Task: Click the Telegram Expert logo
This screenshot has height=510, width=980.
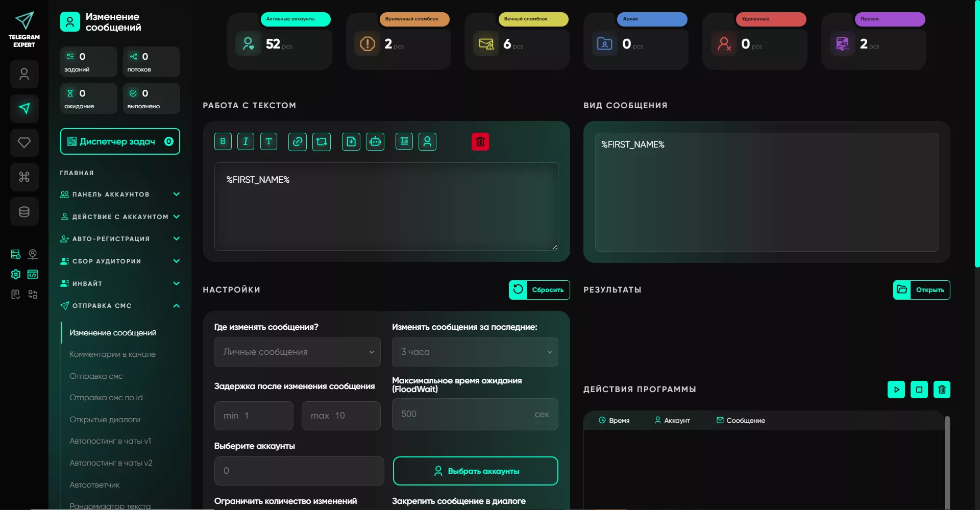Action: pos(24,30)
